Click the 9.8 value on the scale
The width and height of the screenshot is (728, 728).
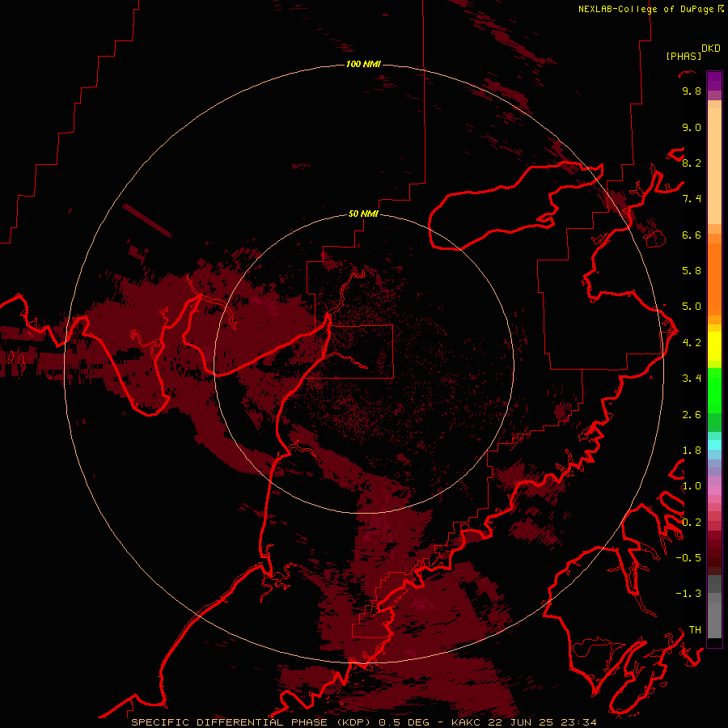[692, 91]
